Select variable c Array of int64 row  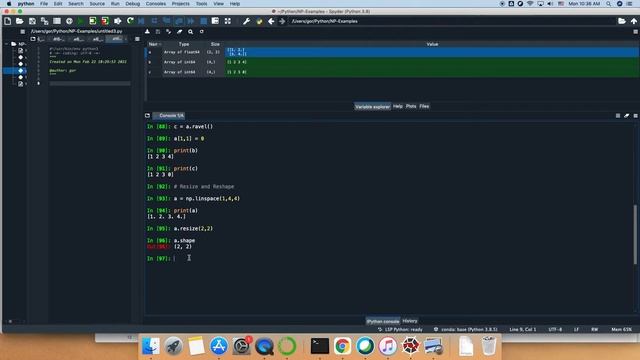393,72
